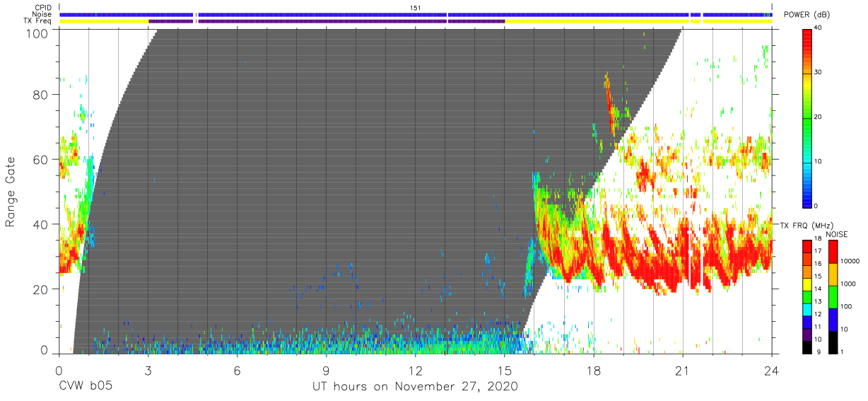Click the '100' range gate tick label

click(38, 33)
